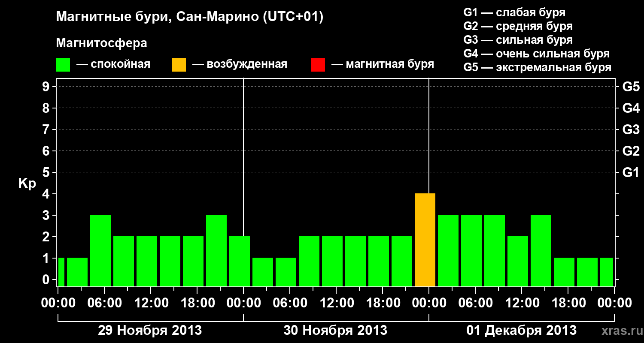
Task: Select the Kp 2 bar at 12:00 on 29 November
Action: click(x=147, y=261)
